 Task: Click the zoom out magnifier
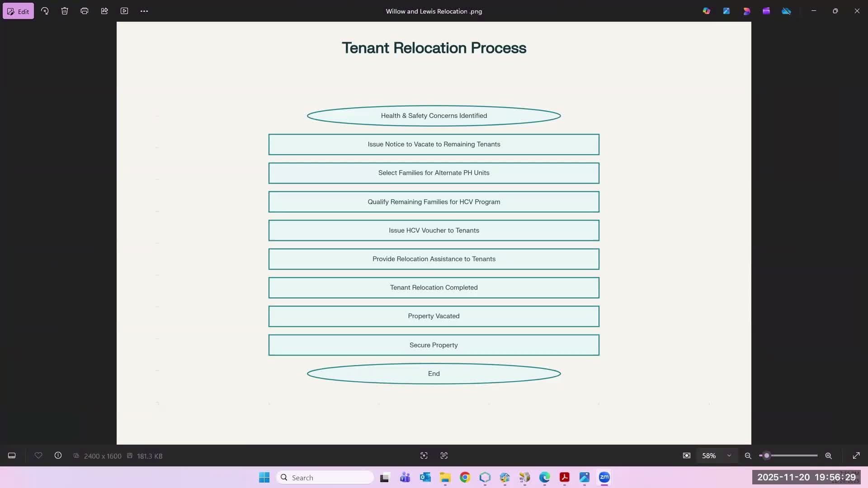coord(748,456)
